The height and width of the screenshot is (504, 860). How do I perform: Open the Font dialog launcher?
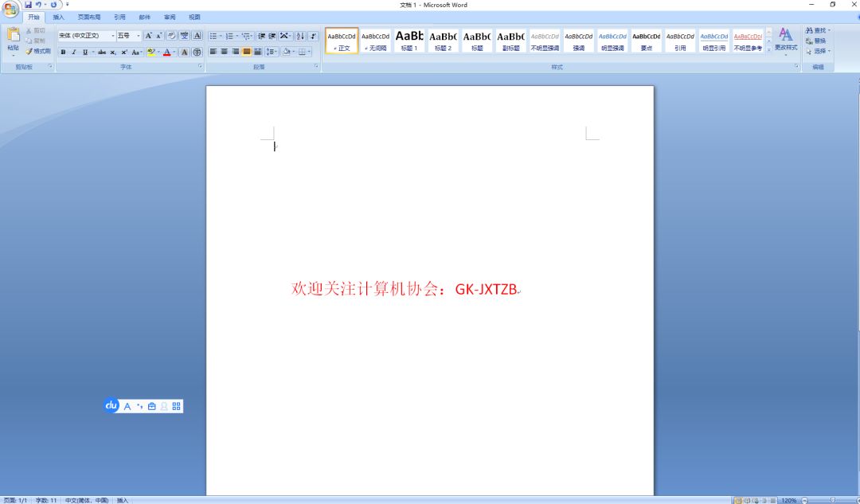200,66
